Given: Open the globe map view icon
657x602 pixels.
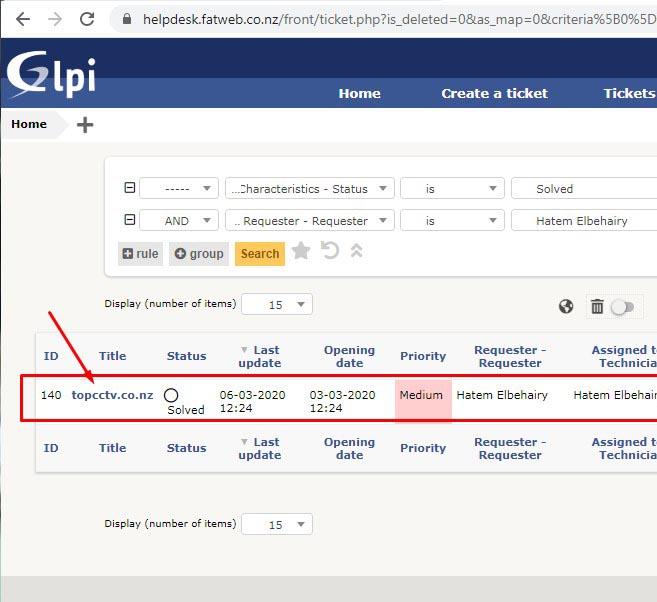Looking at the screenshot, I should (566, 307).
